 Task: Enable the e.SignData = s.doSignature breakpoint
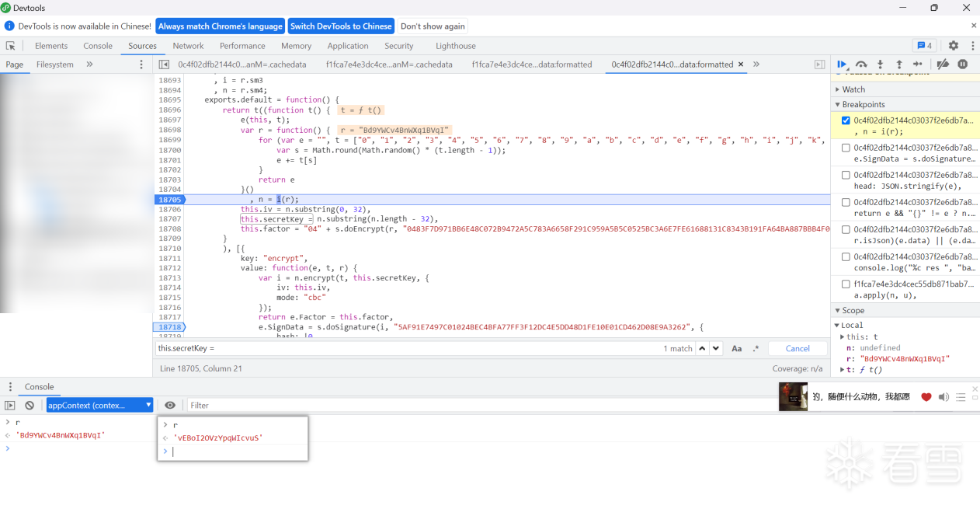(846, 148)
